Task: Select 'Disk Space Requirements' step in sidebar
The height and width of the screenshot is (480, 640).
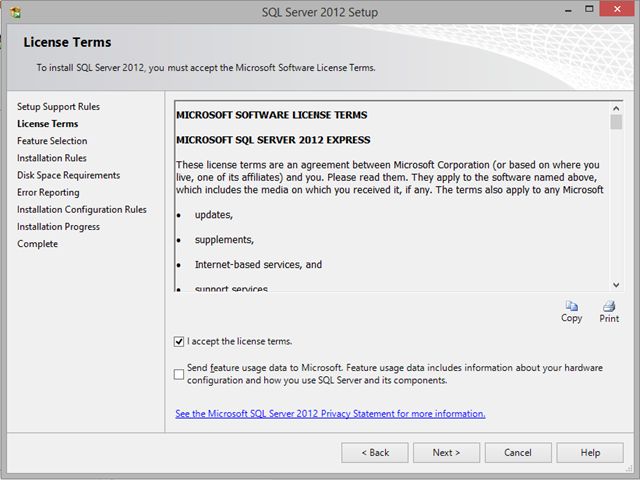Action: (x=69, y=175)
